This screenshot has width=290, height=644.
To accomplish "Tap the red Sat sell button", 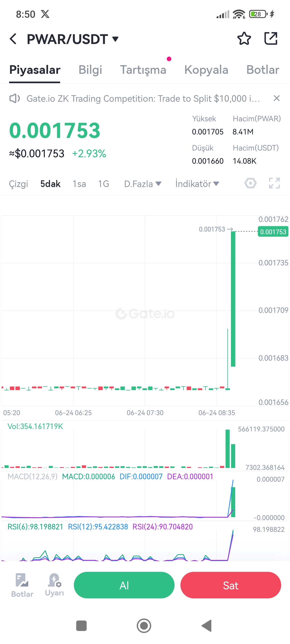I will 231,585.
